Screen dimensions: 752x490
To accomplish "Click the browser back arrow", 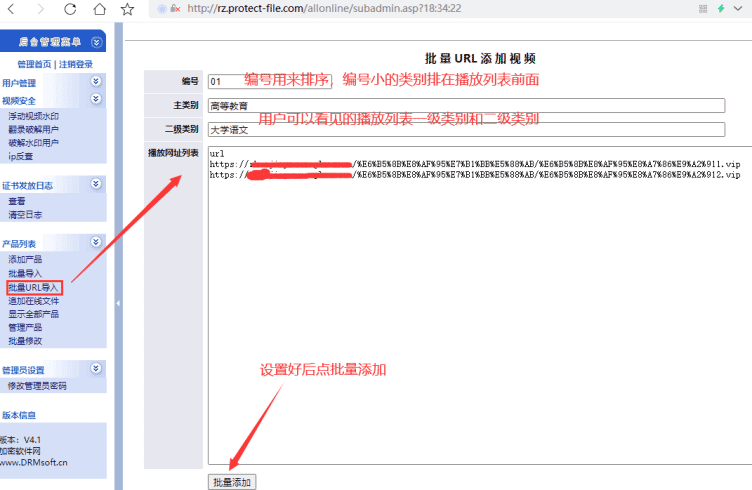I will tap(12, 9).
